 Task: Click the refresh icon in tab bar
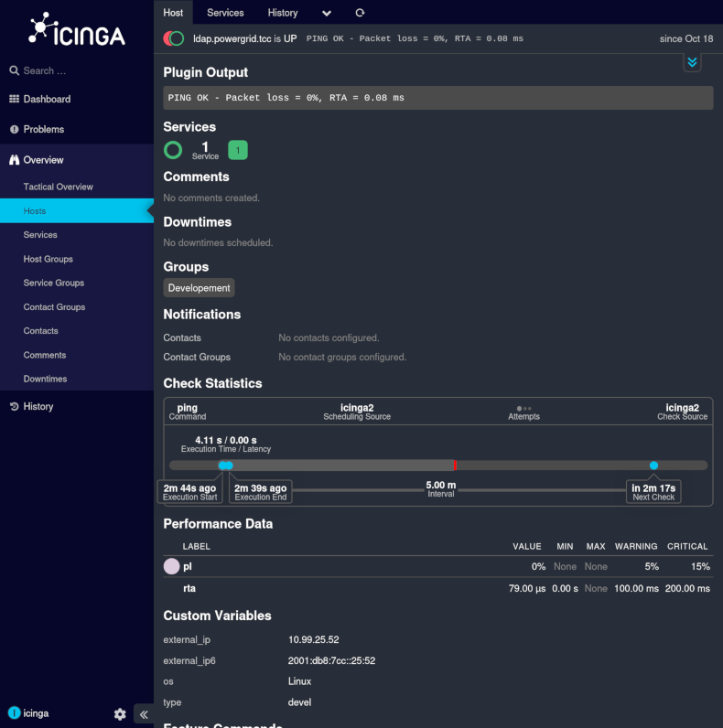pyautogui.click(x=360, y=13)
